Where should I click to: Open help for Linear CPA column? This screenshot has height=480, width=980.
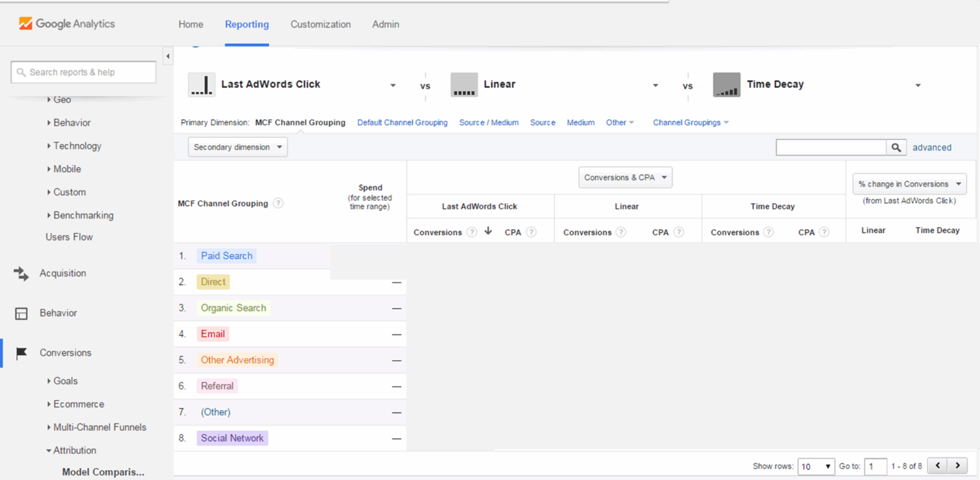click(679, 232)
